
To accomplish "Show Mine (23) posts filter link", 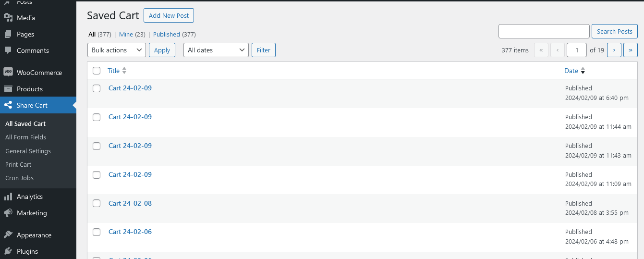I will click(132, 35).
